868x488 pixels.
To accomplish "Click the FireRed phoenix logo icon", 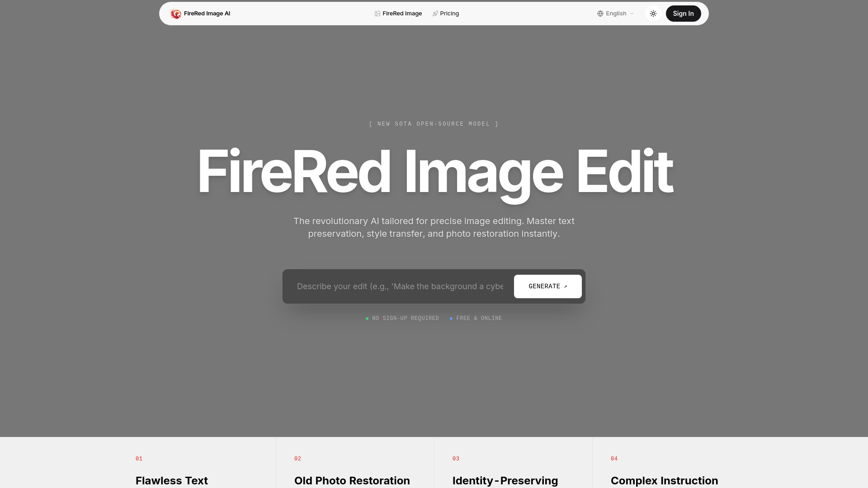I will (176, 14).
